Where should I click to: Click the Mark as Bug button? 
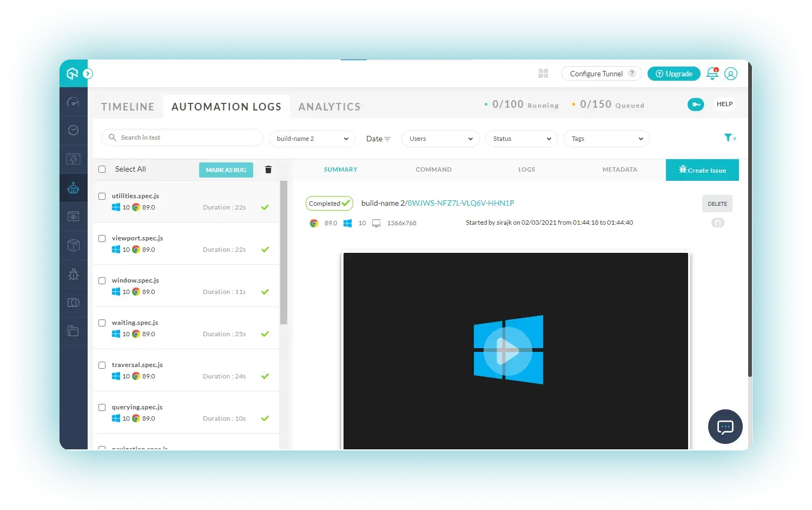pyautogui.click(x=226, y=170)
